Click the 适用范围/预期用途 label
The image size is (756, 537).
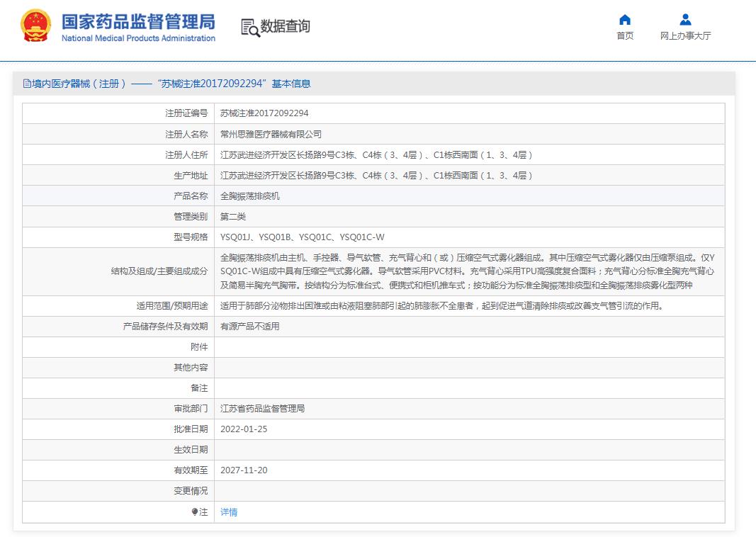coord(171,305)
